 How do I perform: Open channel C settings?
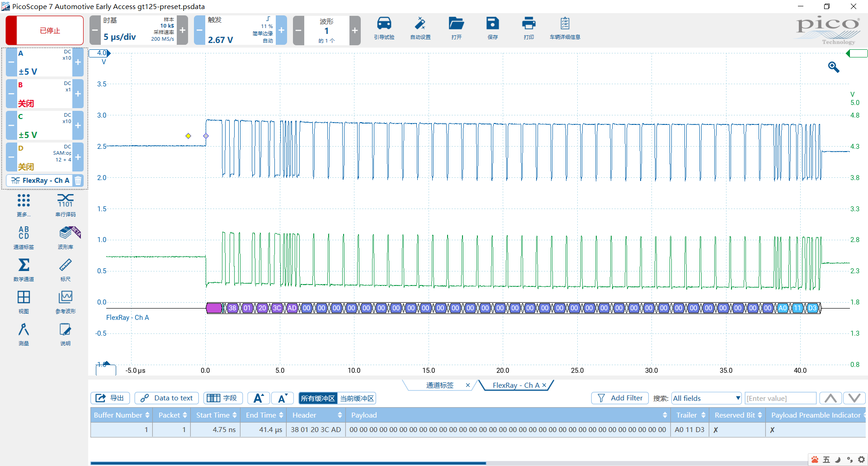(44, 125)
